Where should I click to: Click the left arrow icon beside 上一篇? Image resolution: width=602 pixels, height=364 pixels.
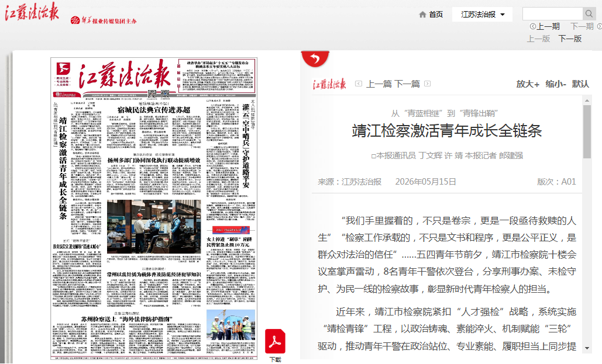click(359, 84)
